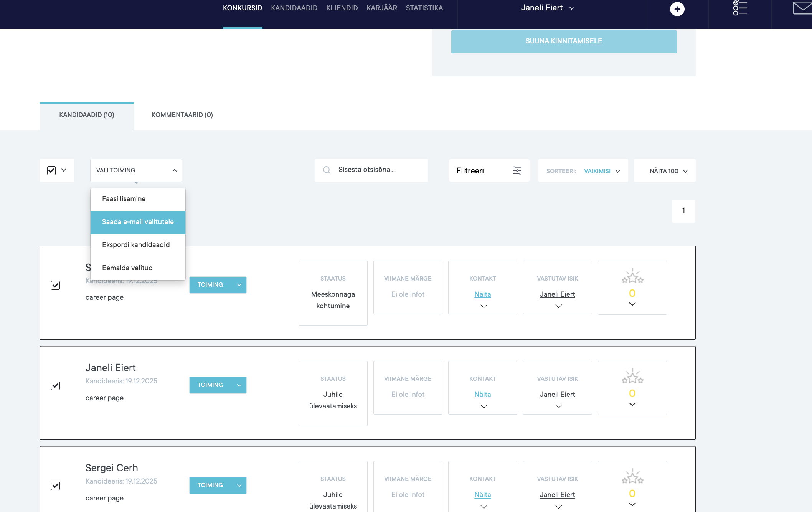Open the envelope mail icon in header
This screenshot has height=512, width=812.
coord(802,8)
